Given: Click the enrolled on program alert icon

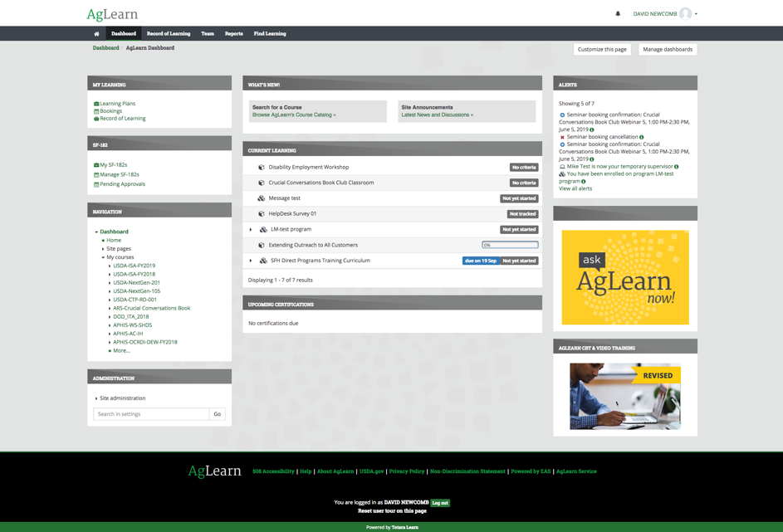Looking at the screenshot, I should point(562,174).
